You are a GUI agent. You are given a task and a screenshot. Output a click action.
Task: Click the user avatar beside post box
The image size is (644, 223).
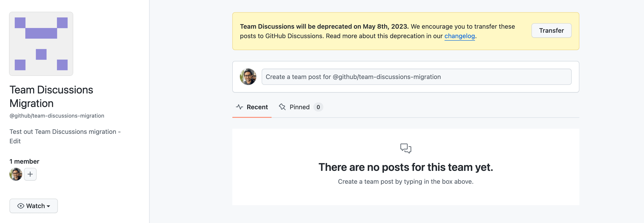pyautogui.click(x=248, y=77)
